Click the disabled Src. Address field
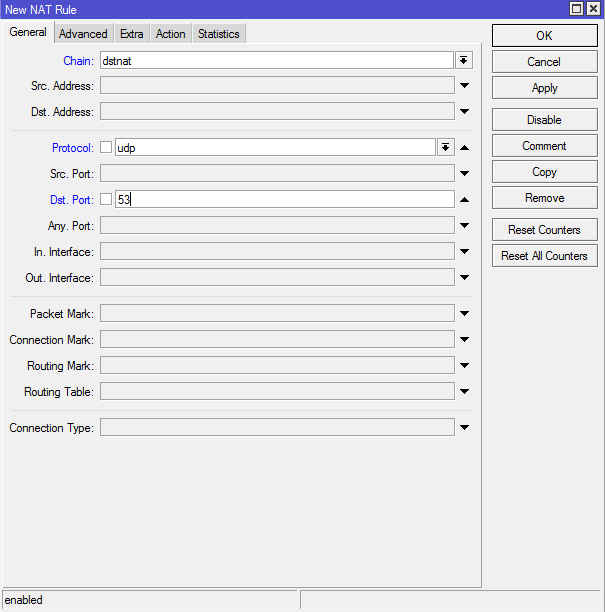The image size is (605, 612). coord(277,85)
